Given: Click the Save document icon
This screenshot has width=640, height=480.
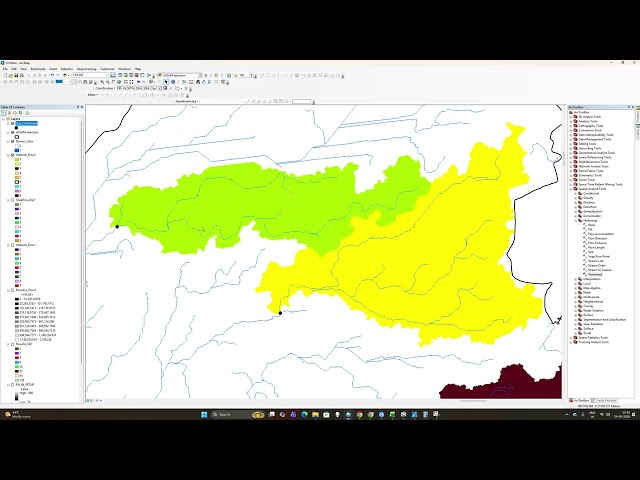Looking at the screenshot, I should click(16, 76).
